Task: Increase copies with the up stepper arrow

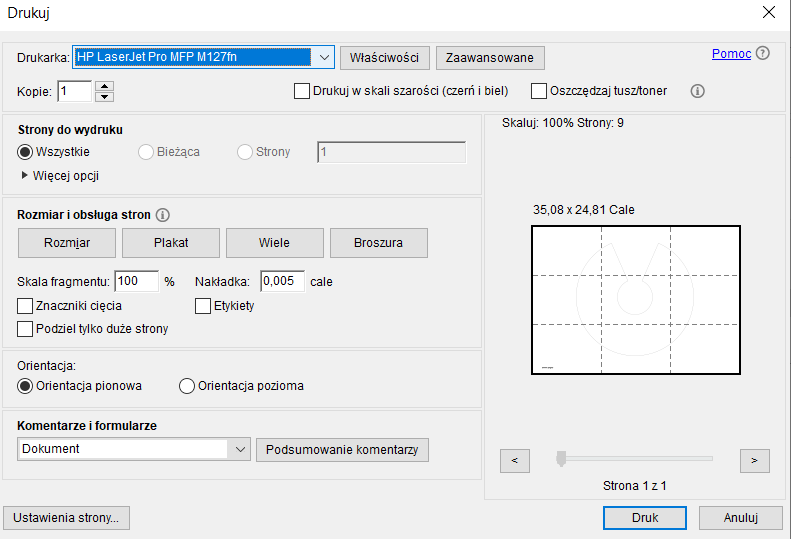Action: pyautogui.click(x=104, y=86)
